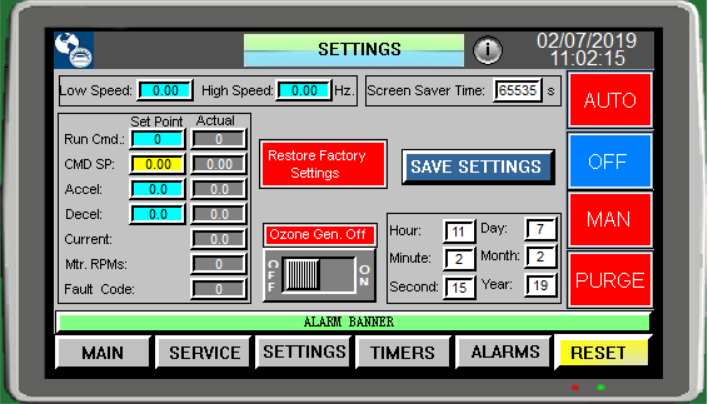
Task: Click the info icon beside the SETTINGS title
Action: tap(487, 50)
